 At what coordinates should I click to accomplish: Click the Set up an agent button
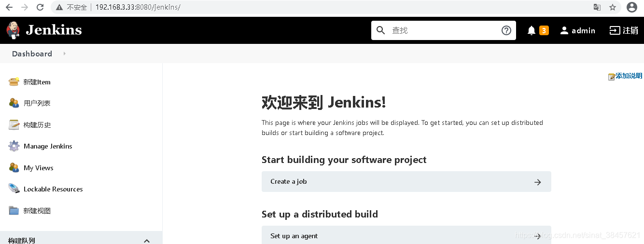pos(406,235)
